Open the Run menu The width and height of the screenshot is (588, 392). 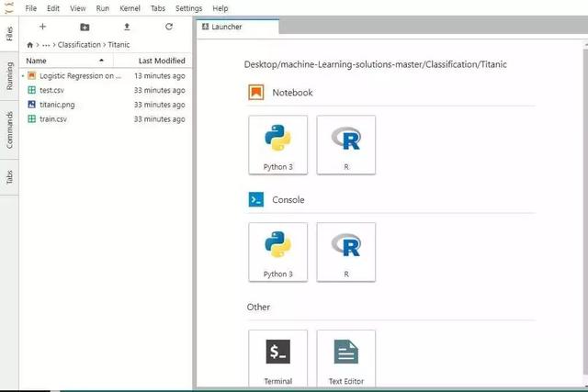point(102,8)
